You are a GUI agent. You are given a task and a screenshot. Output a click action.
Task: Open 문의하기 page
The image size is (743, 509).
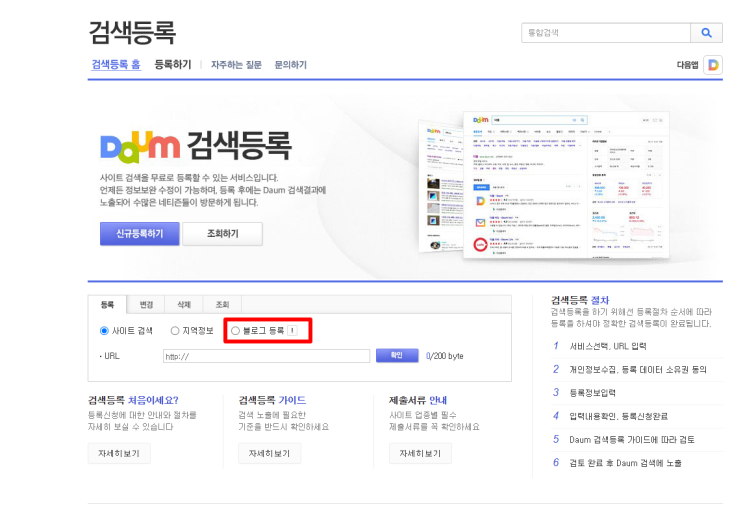(290, 65)
